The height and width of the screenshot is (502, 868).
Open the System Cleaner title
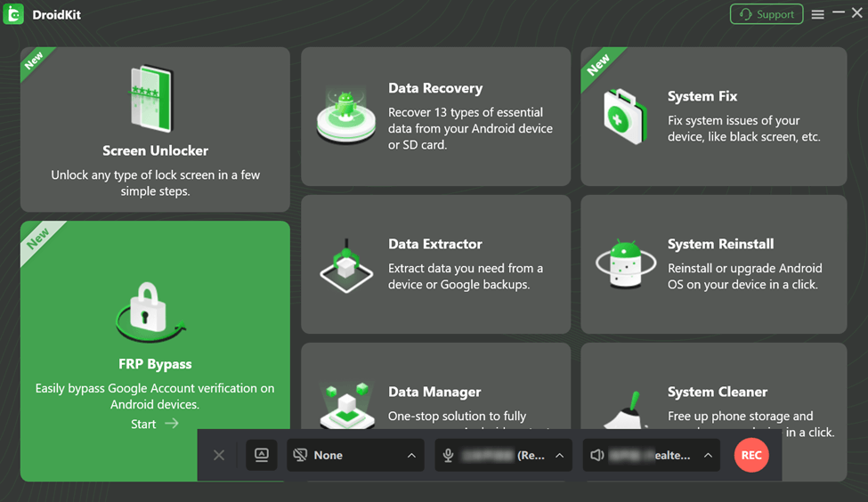(718, 392)
